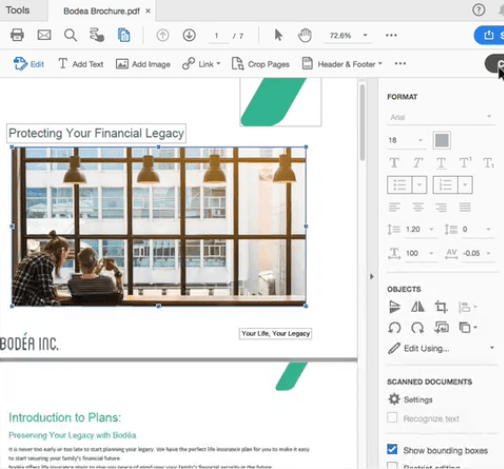Click Crop Pages

(260, 64)
